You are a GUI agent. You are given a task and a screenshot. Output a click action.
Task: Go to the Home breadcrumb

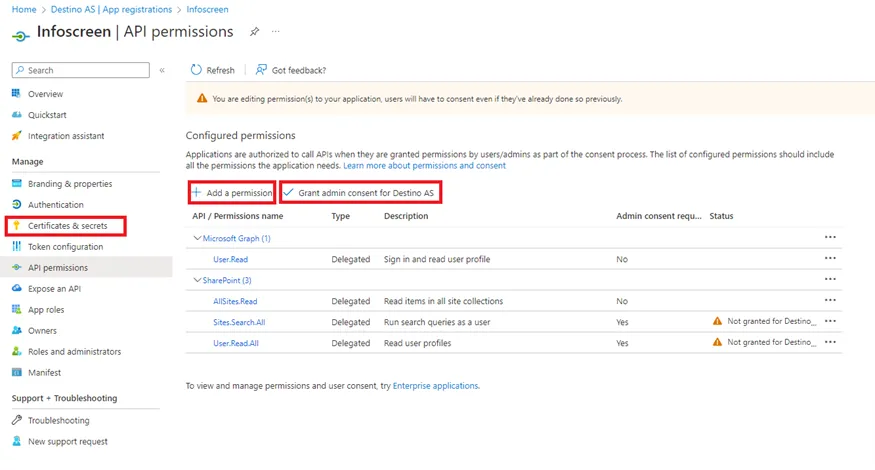24,9
